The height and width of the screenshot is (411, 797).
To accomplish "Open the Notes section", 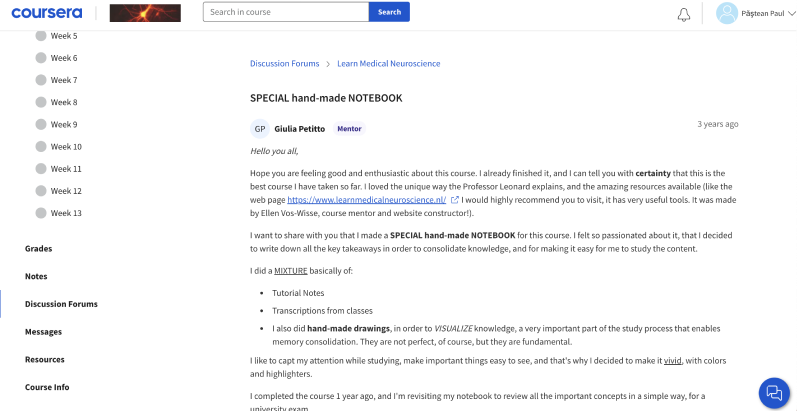I will point(36,276).
